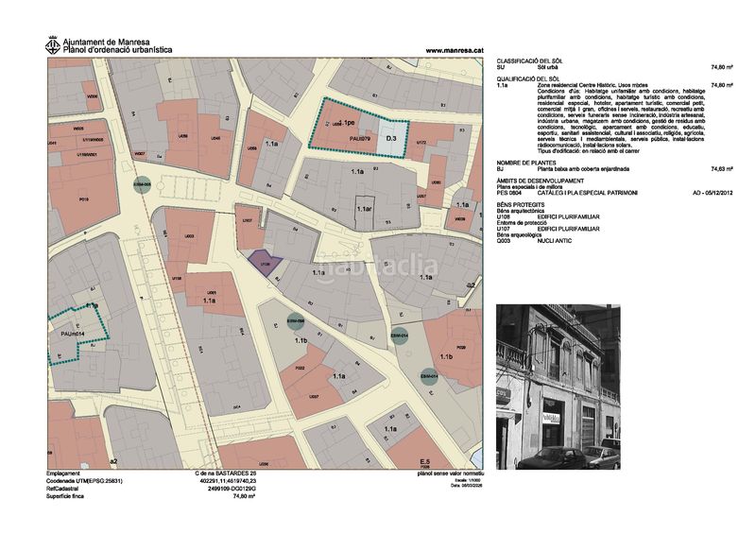Open the black-and-white building façade photo
Image resolution: width=756 pixels, height=534 pixels.
tap(558, 387)
